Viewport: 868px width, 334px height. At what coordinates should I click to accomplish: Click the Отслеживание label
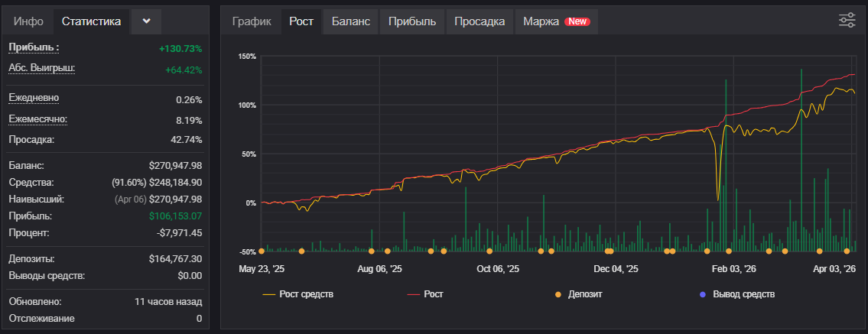[x=41, y=319]
